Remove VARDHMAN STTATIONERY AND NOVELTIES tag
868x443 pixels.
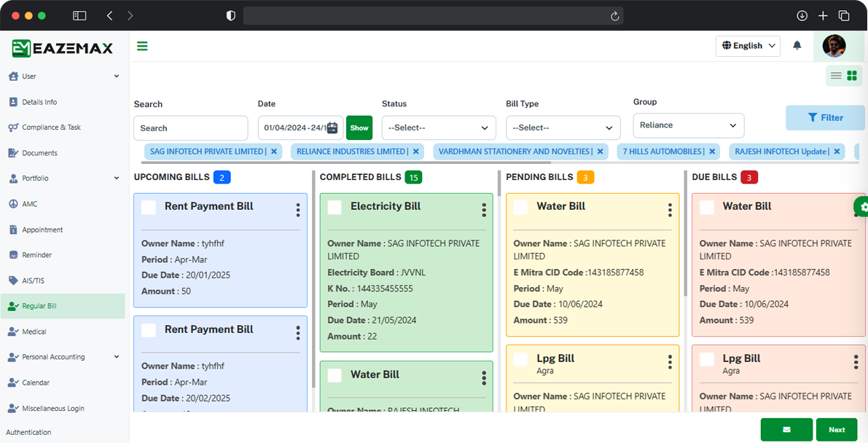coord(600,151)
